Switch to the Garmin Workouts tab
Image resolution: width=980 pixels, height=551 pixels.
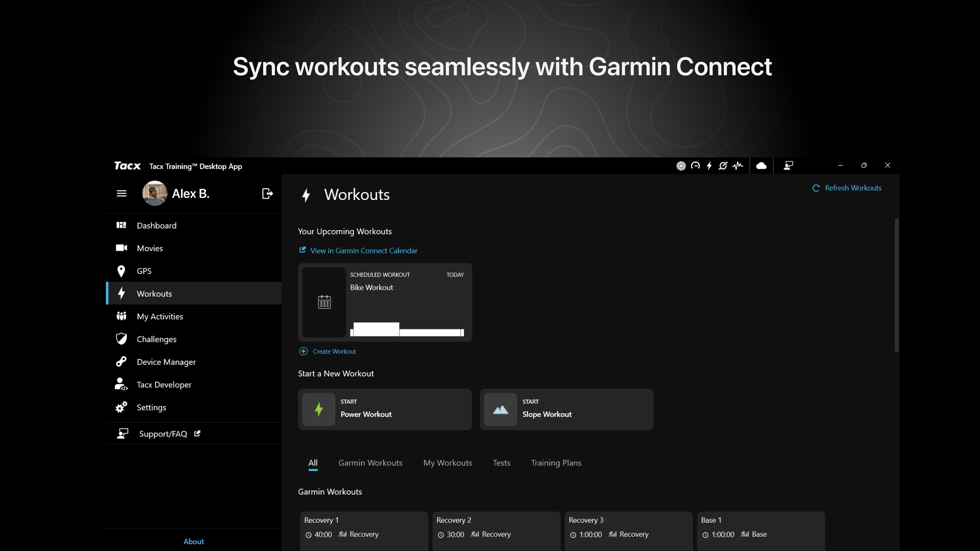pyautogui.click(x=371, y=463)
